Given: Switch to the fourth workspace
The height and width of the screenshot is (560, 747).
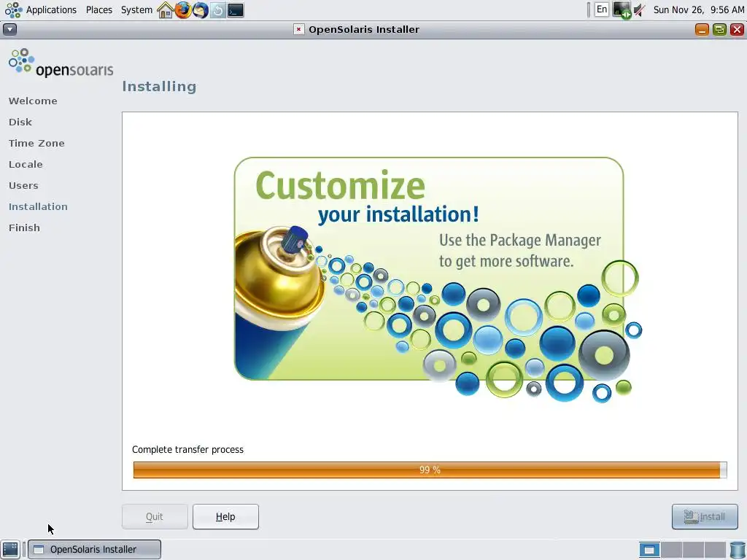Looking at the screenshot, I should 715,550.
